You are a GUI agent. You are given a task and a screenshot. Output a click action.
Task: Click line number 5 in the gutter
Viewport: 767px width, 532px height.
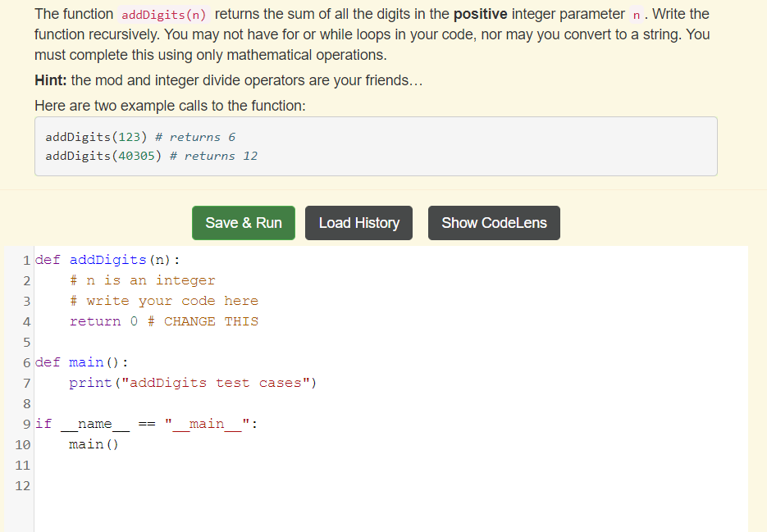click(27, 343)
